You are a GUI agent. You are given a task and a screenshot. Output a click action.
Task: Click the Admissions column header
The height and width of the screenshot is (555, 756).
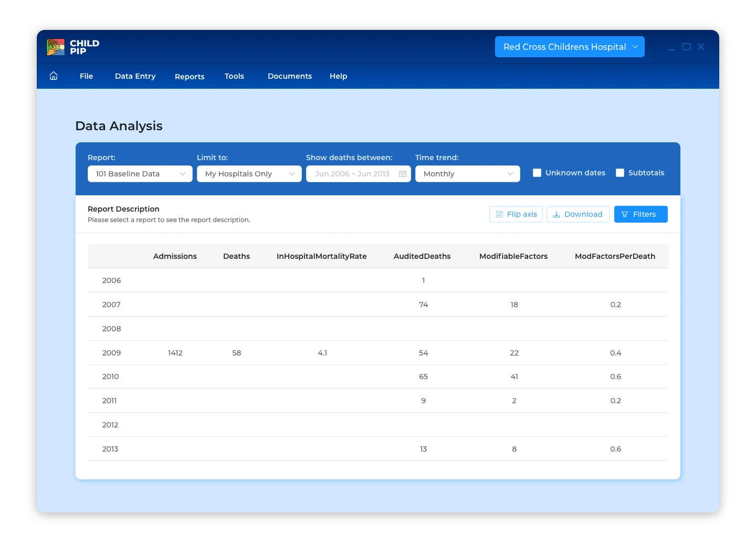175,256
